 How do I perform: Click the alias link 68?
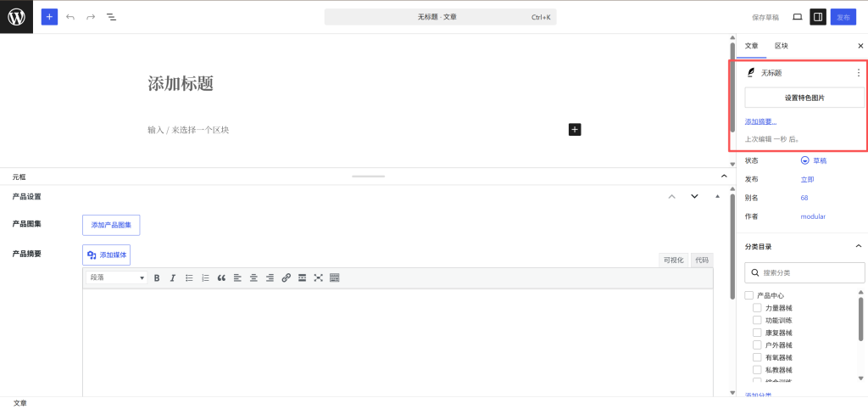tap(804, 198)
